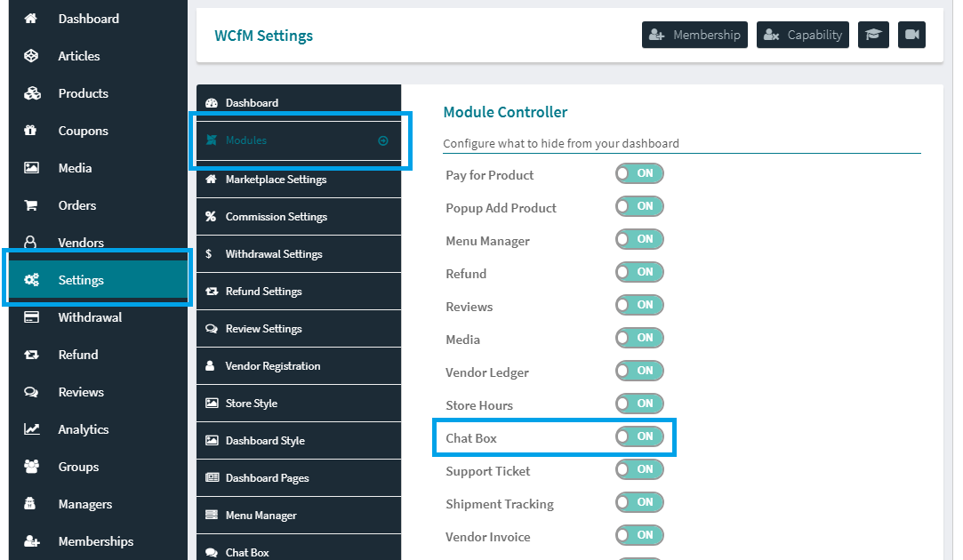Click the Products cubes icon in sidebar

(32, 93)
